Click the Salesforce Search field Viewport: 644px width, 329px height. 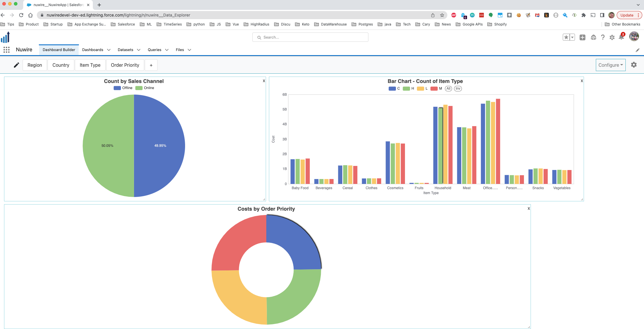coord(310,37)
